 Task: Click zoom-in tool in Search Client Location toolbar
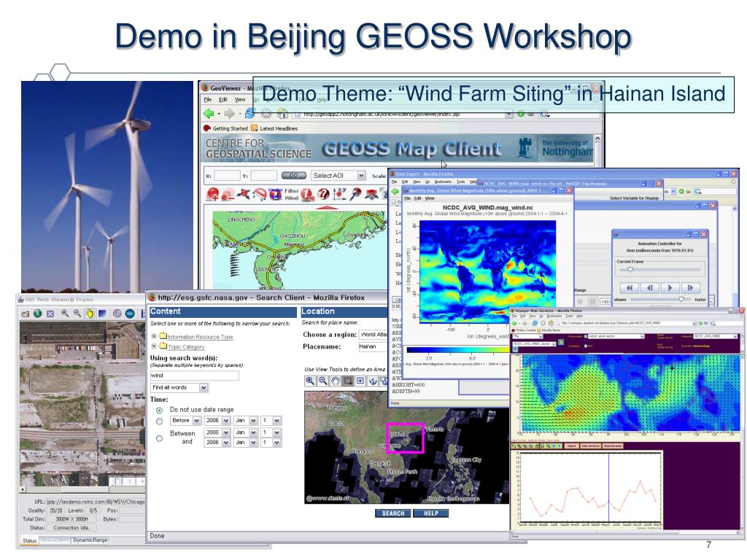(x=310, y=381)
